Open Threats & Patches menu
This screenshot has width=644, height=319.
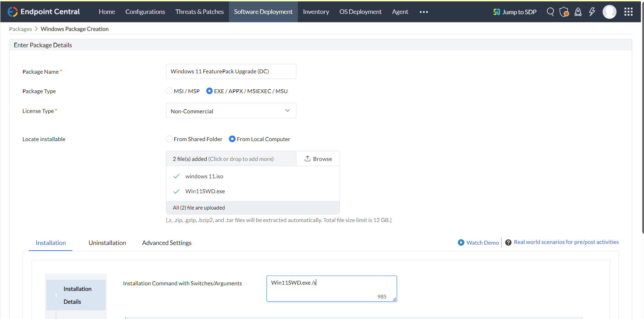[199, 12]
